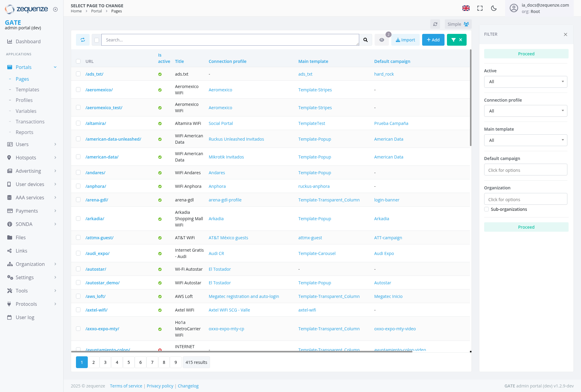This screenshot has height=392, width=581.
Task: Click the UK flag language icon
Action: (x=466, y=8)
